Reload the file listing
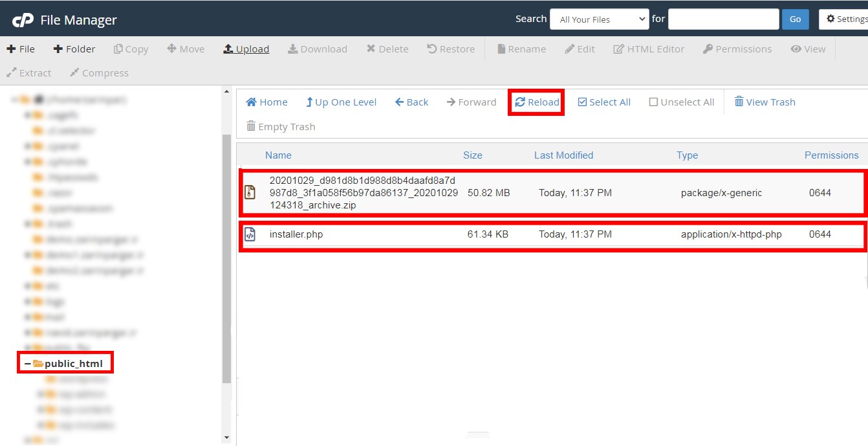 [x=537, y=102]
